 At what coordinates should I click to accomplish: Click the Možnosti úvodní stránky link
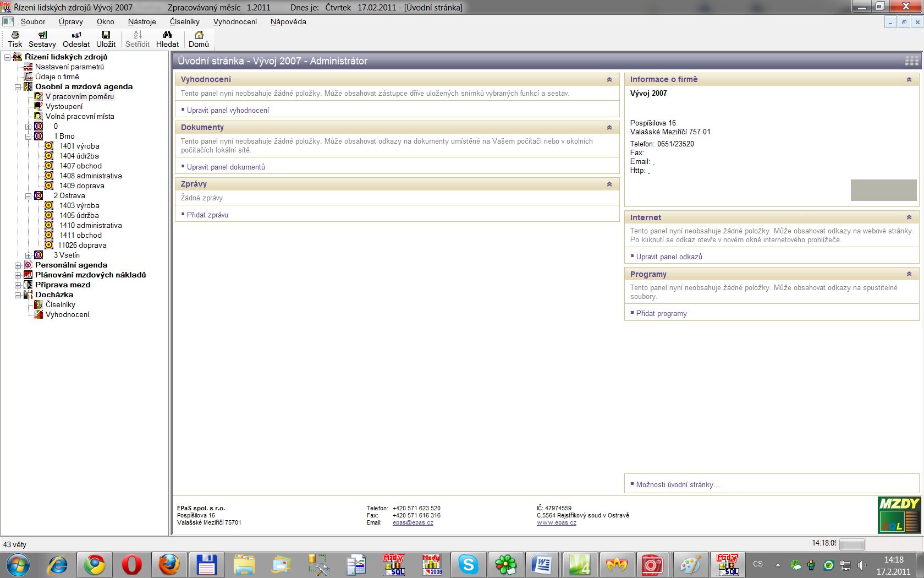click(677, 484)
